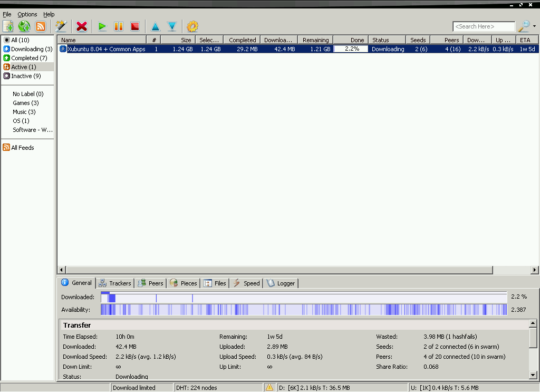Add torrent from URL

click(24, 26)
